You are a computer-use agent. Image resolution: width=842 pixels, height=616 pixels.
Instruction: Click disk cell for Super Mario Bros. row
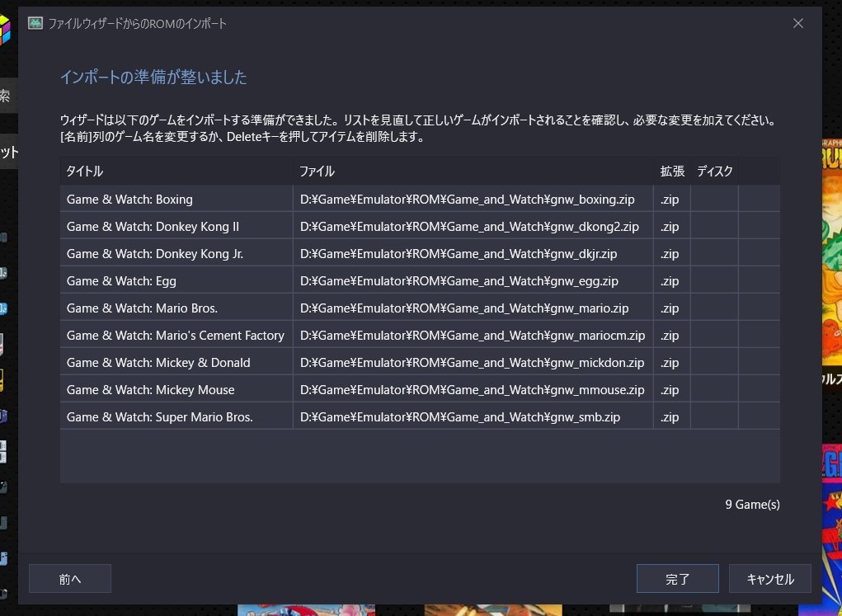(714, 417)
